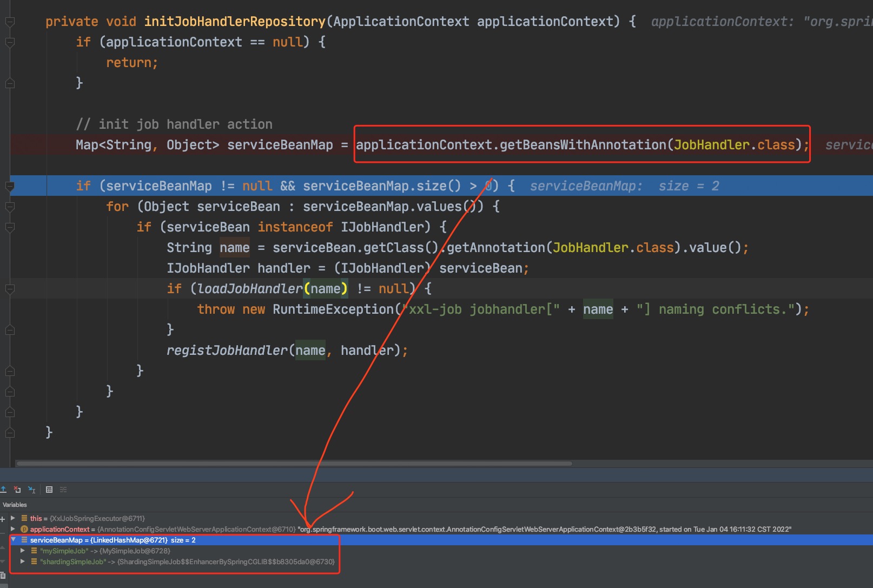Click getBeansWithAnnotation method call in code
Image resolution: width=873 pixels, height=588 pixels.
[583, 145]
